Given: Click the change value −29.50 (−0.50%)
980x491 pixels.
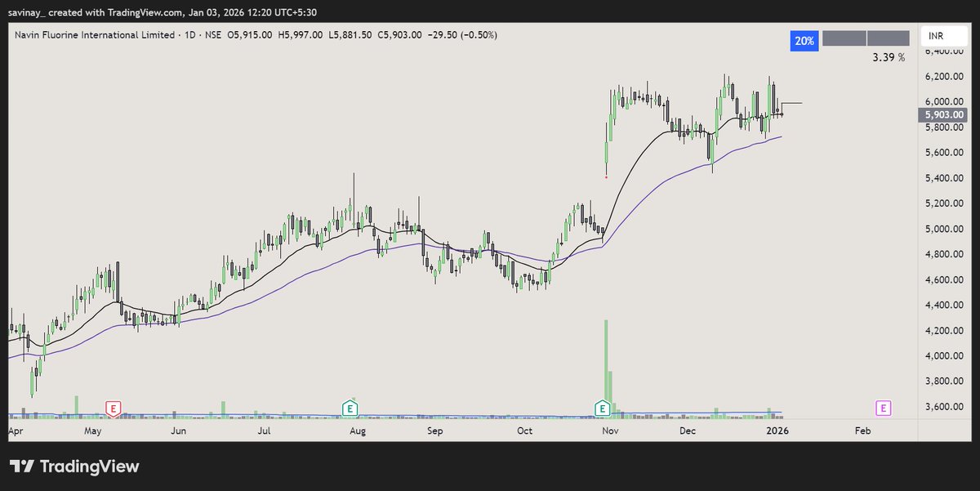Looking at the screenshot, I should coord(462,35).
